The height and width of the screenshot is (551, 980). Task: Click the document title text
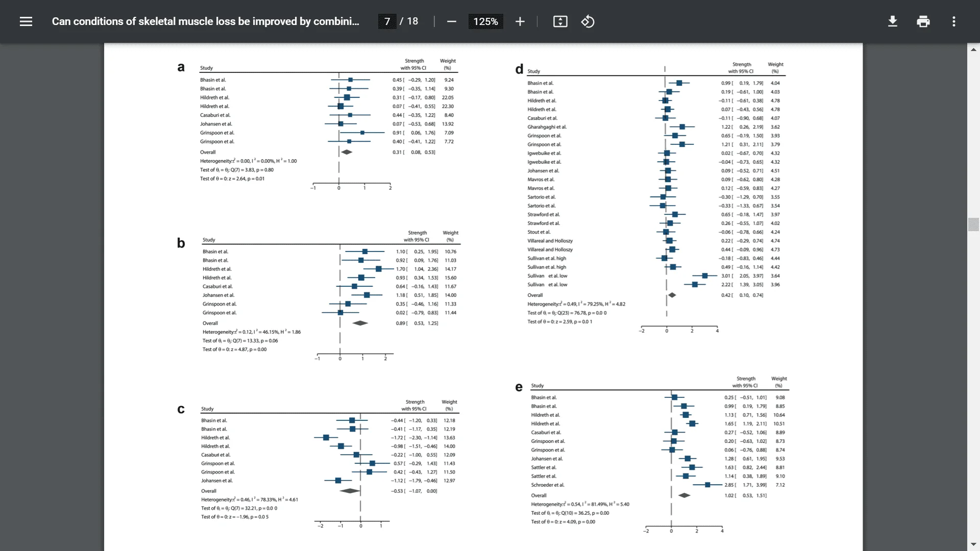click(205, 21)
